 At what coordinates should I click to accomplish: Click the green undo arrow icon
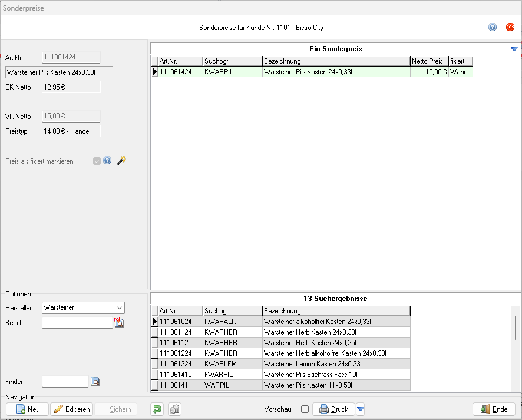(x=157, y=409)
